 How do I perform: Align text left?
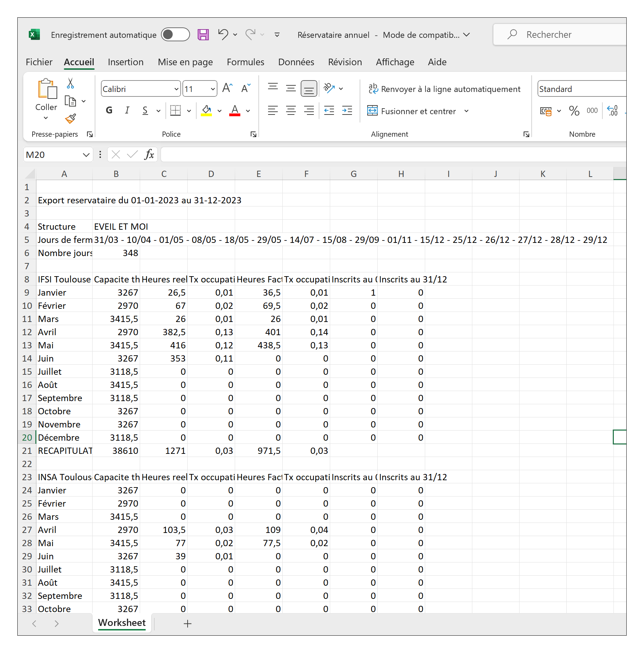[x=273, y=111]
